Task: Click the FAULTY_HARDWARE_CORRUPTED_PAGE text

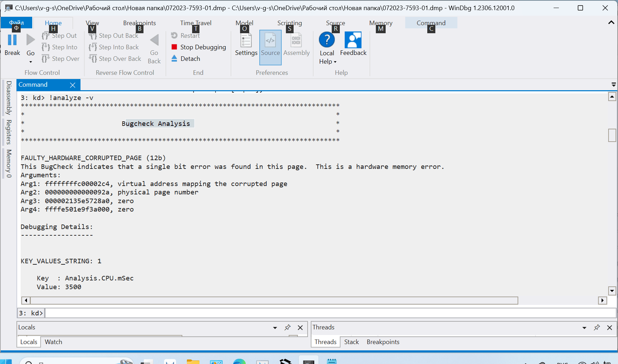Action: point(81,158)
